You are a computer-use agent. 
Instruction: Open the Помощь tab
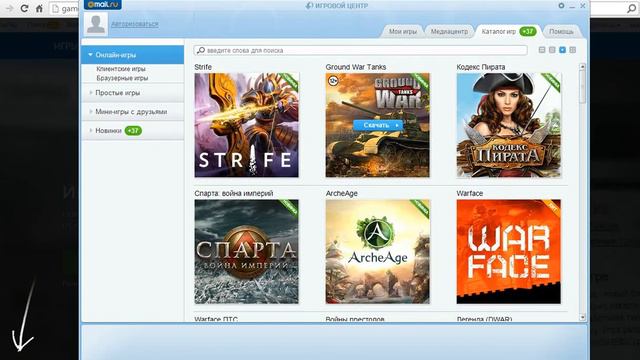(x=561, y=31)
